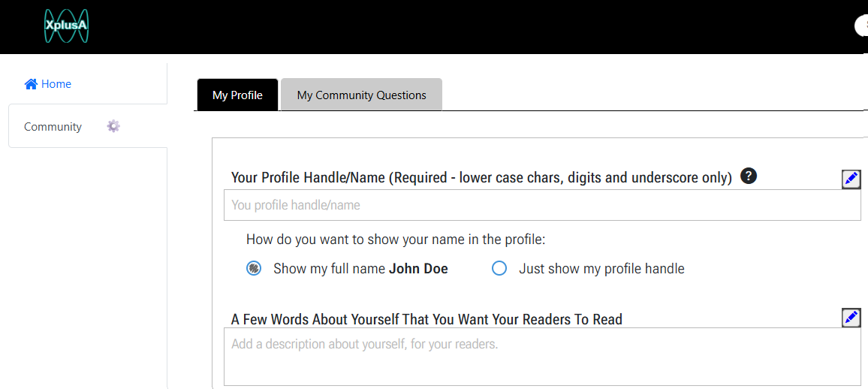Open the My Community Questions tab
The height and width of the screenshot is (389, 868).
tap(361, 95)
